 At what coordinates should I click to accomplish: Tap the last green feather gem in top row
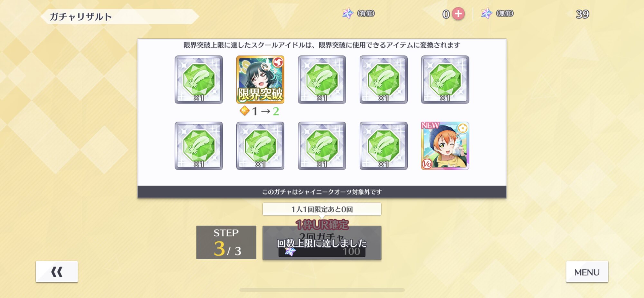tap(445, 80)
